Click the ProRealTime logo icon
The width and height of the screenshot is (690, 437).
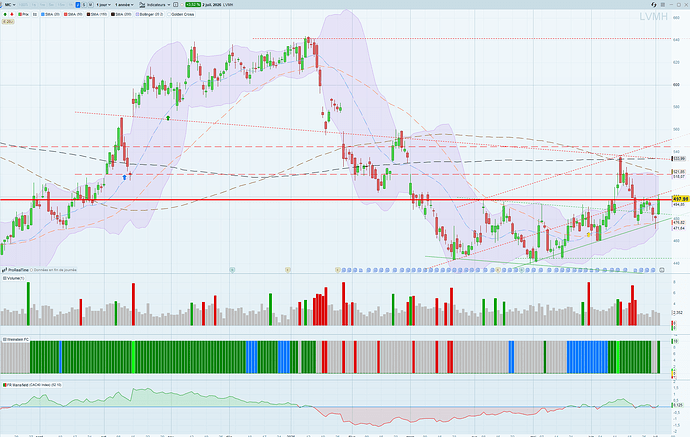[4, 270]
